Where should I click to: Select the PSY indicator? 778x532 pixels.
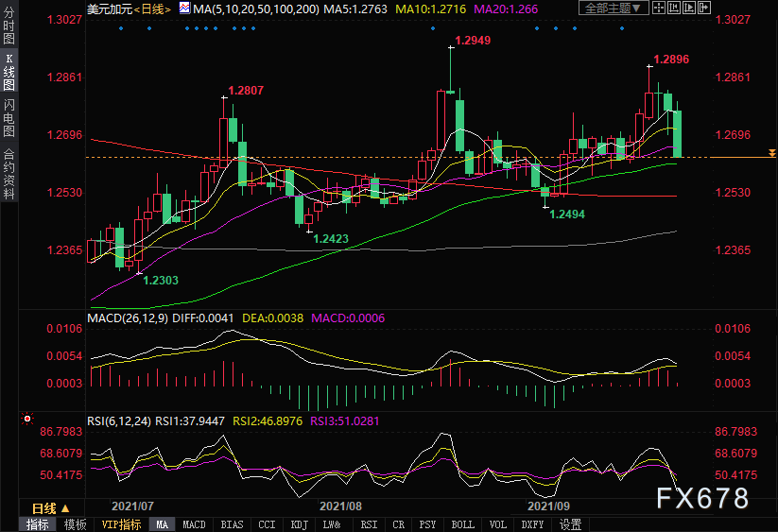(427, 524)
